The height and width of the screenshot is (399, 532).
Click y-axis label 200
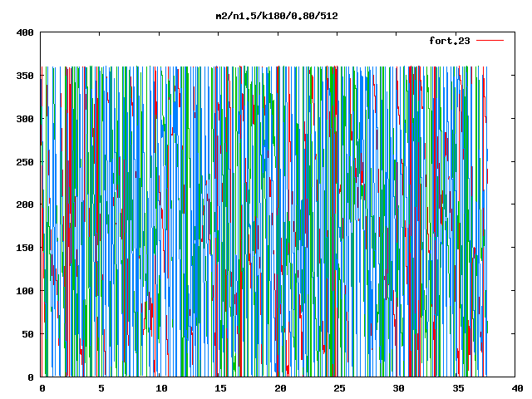click(x=25, y=204)
